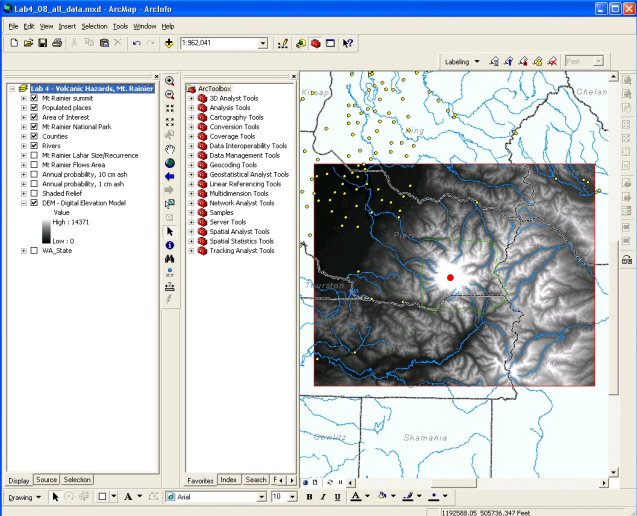Toggle the red ArcToolbox window icon
Viewport: 637px width, 516px height.
316,43
